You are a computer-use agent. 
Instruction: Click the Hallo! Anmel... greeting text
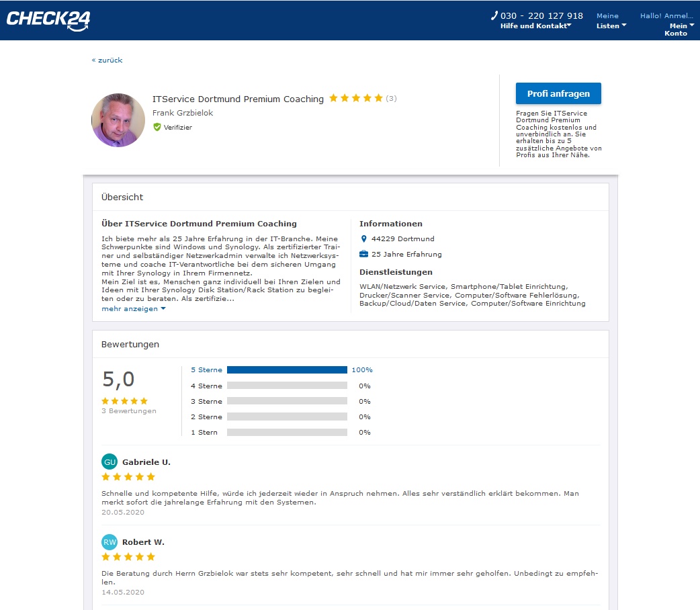[666, 15]
